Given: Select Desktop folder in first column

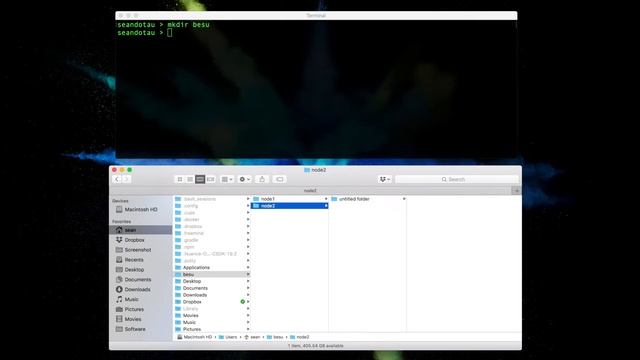Looking at the screenshot, I should (x=212, y=281).
